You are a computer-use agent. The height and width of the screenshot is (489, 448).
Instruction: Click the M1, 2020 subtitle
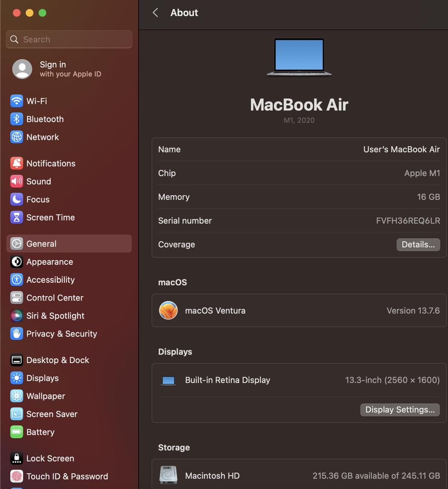pos(299,120)
